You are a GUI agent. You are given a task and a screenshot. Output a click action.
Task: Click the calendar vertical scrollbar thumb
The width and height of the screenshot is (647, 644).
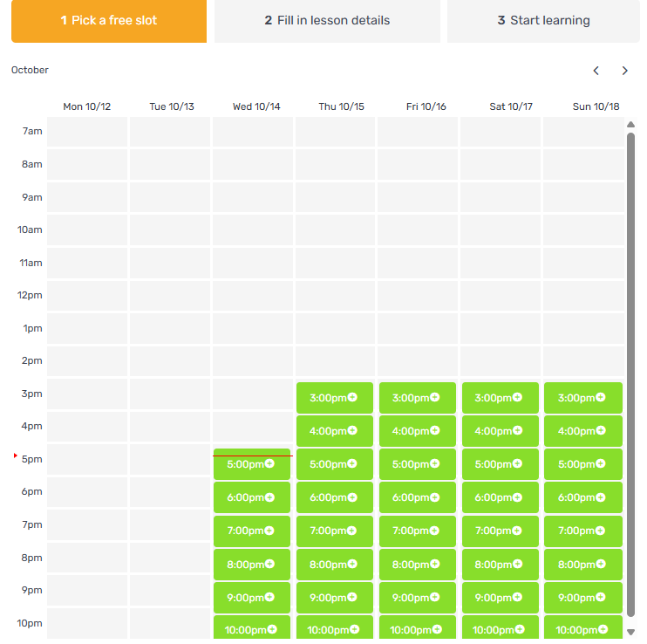pyautogui.click(x=630, y=374)
